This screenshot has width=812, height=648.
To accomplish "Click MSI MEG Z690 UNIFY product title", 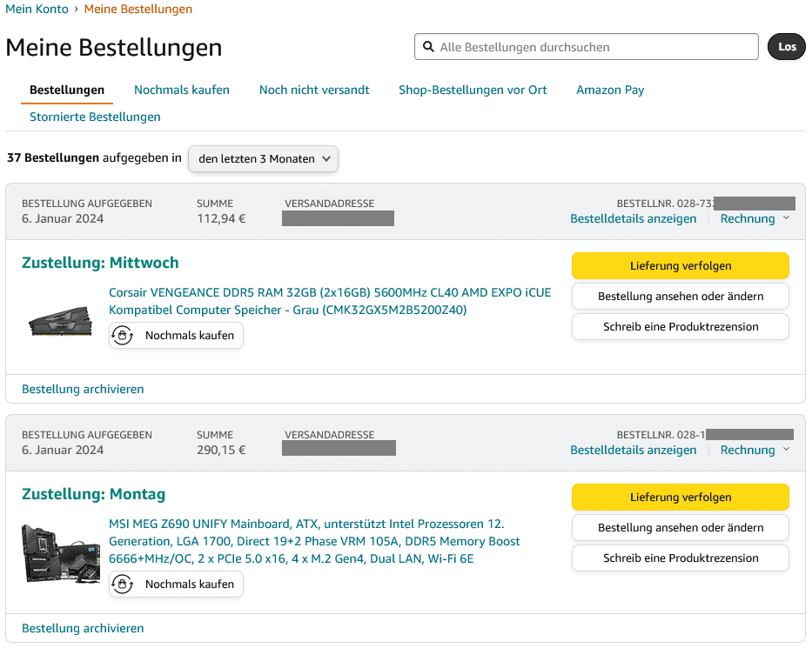I will coord(314,541).
